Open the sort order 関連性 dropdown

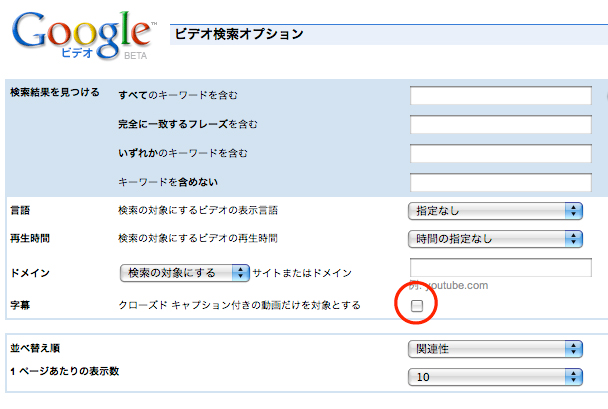[495, 349]
